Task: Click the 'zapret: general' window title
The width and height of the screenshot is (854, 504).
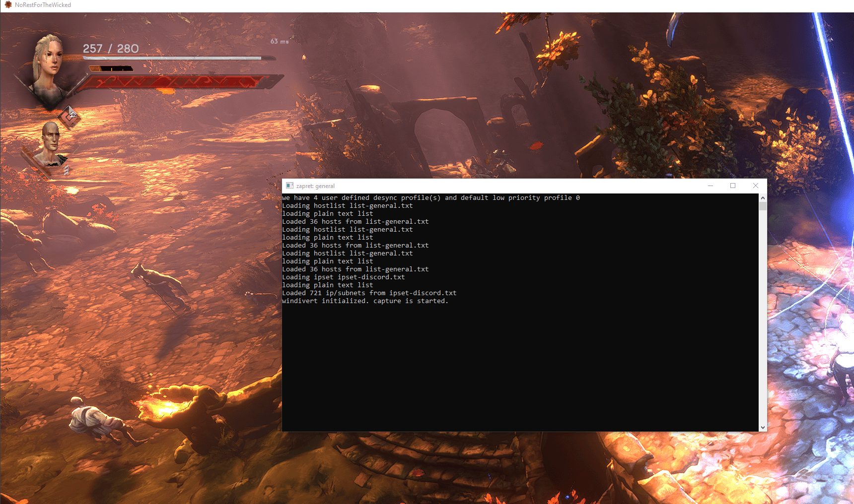Action: point(315,186)
